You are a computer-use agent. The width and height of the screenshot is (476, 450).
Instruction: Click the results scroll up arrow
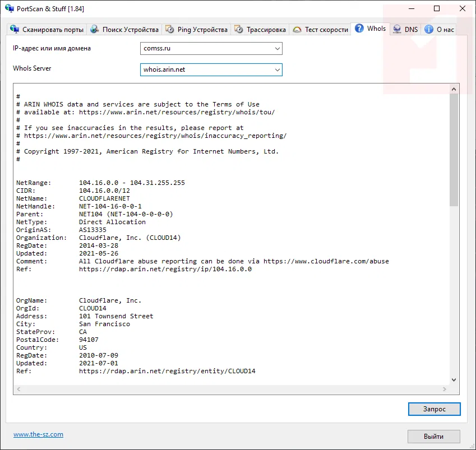click(x=454, y=89)
